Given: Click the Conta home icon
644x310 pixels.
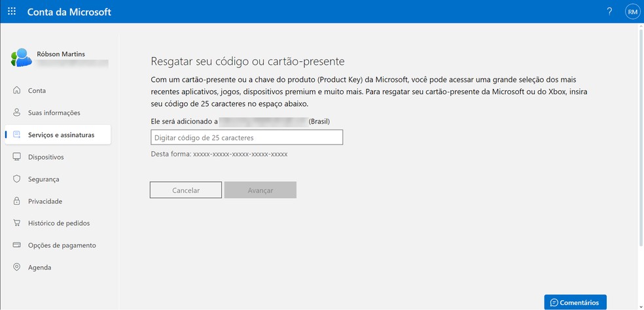Looking at the screenshot, I should coord(17,90).
